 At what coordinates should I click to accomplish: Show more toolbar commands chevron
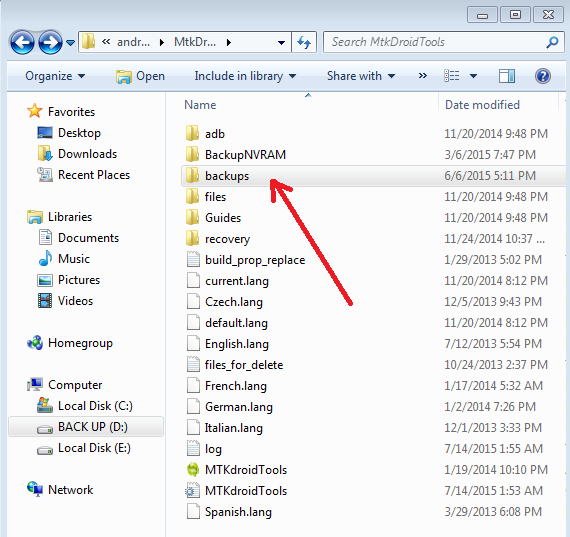click(x=422, y=76)
